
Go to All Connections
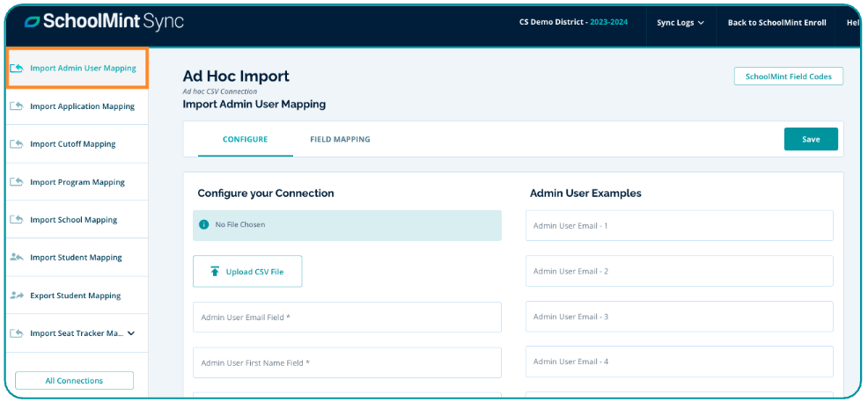click(x=74, y=381)
